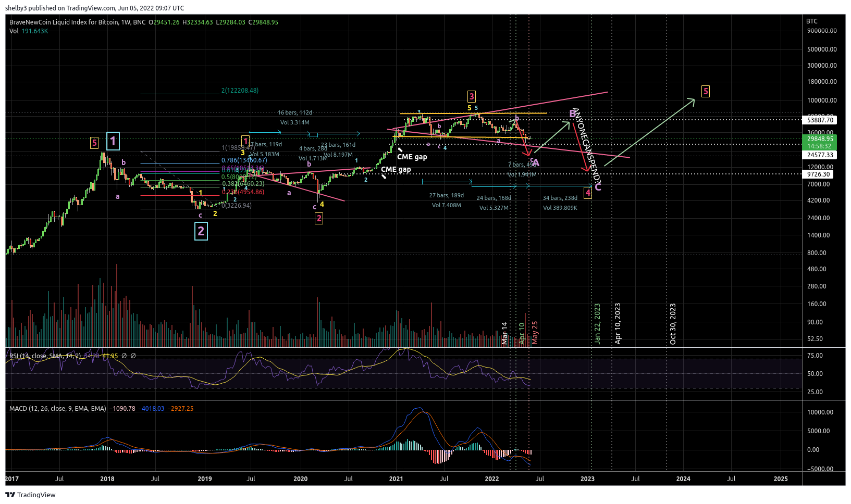The height and width of the screenshot is (504, 851).
Task: Click the high value H32334.63
Action: (x=198, y=22)
